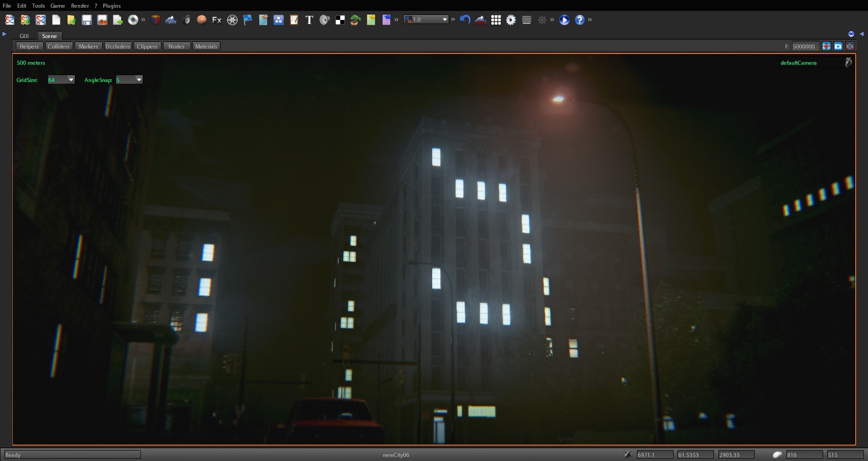The height and width of the screenshot is (461, 868).
Task: Switch to the GUI tab
Action: click(24, 36)
